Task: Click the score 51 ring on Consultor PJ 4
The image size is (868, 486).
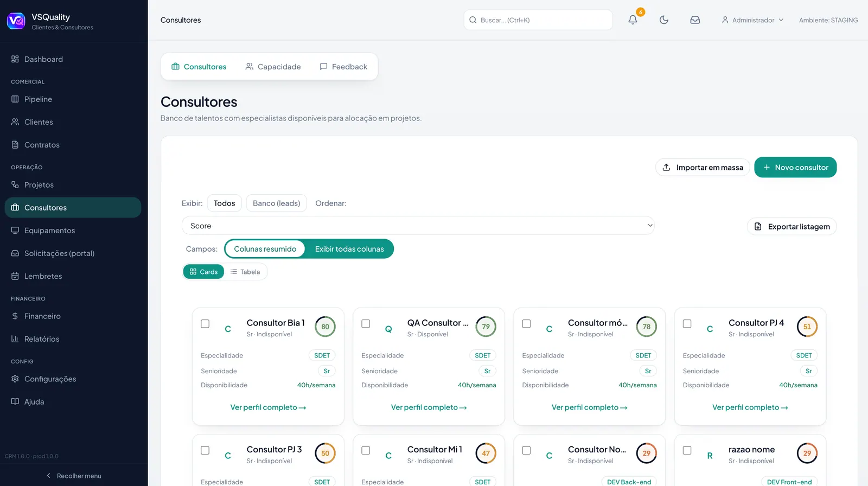Action: (x=807, y=327)
